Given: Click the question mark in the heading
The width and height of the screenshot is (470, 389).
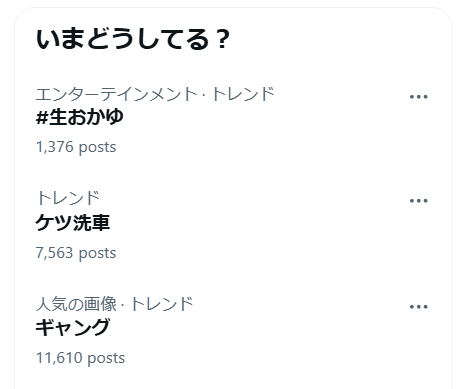Looking at the screenshot, I should [222, 40].
